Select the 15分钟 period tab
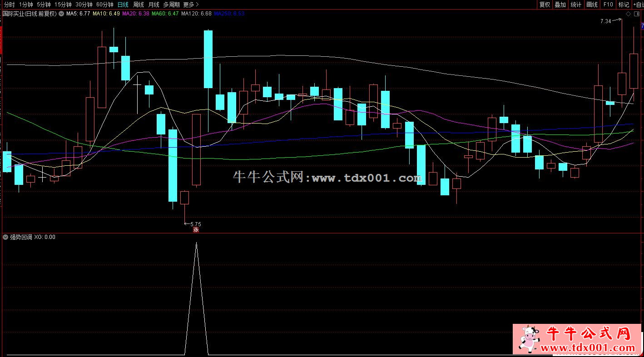This screenshot has width=644, height=357. tap(63, 5)
